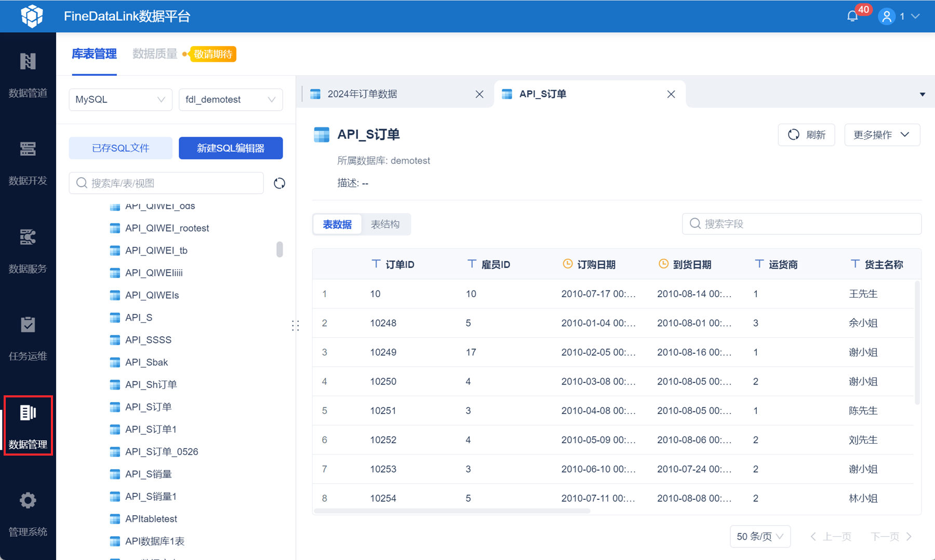Image resolution: width=935 pixels, height=560 pixels.
Task: Click the 王先生 cell in row 1
Action: pyautogui.click(x=863, y=294)
